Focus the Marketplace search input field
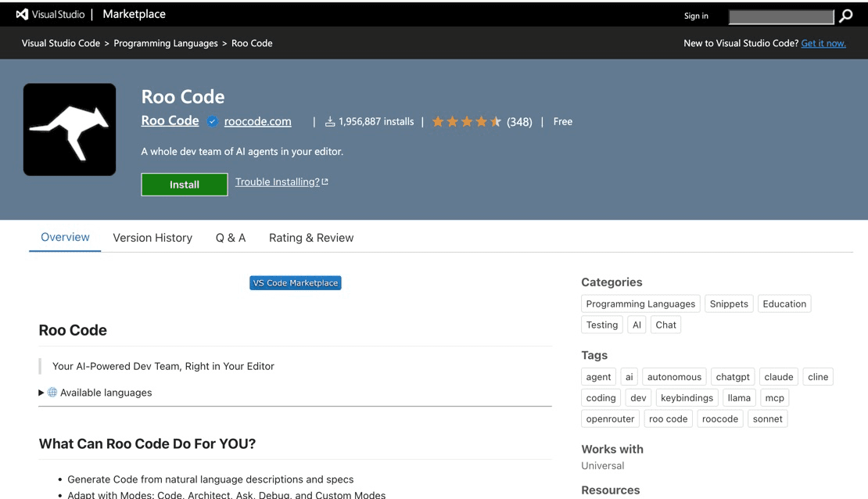This screenshot has width=868, height=499. pyautogui.click(x=781, y=16)
